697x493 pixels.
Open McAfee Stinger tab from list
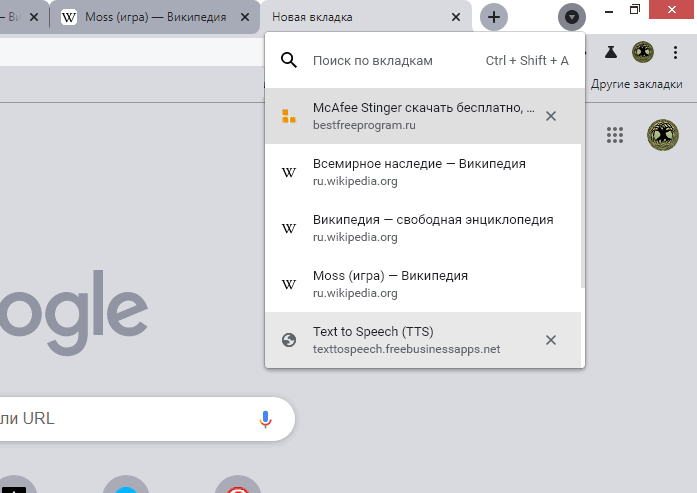coord(423,116)
